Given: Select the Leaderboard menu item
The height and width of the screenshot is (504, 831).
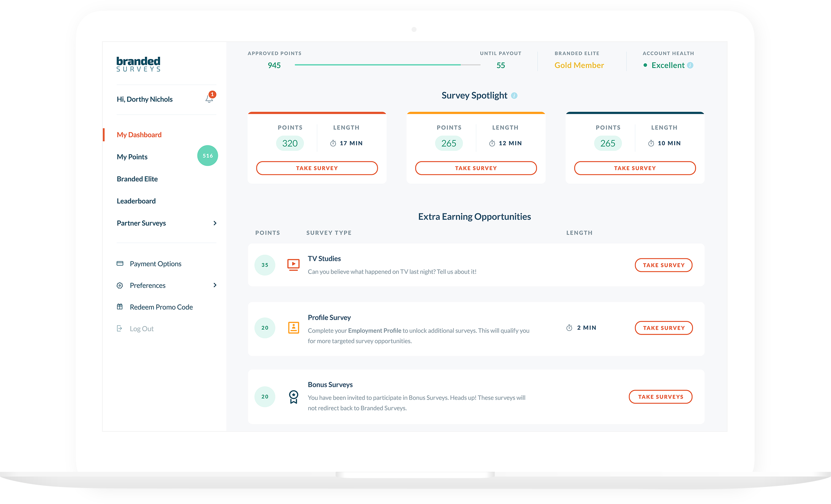Looking at the screenshot, I should [136, 200].
